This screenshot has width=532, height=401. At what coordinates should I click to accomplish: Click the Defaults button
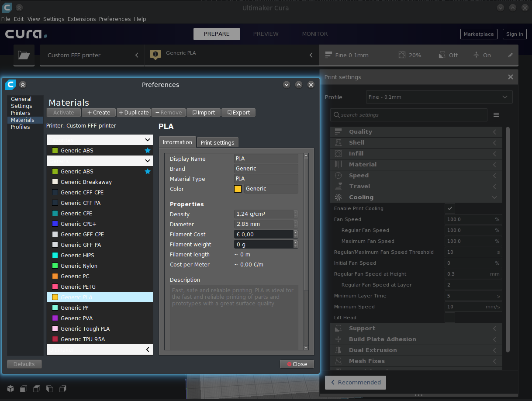(24, 364)
